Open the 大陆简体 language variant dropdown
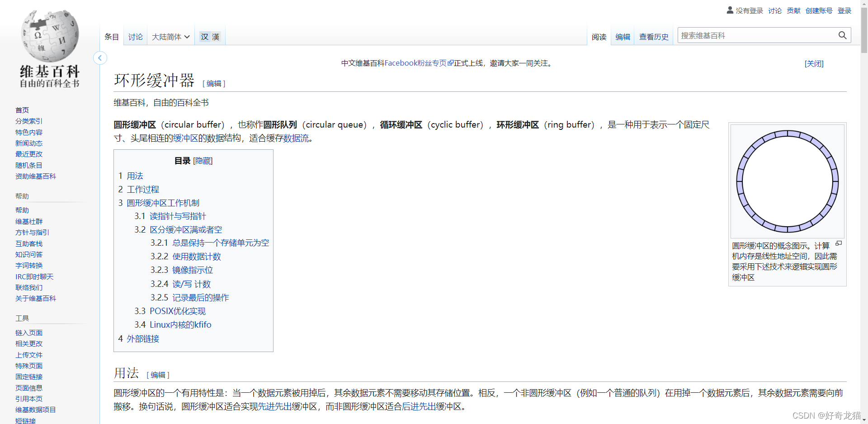Image resolution: width=868 pixels, height=424 pixels. pyautogui.click(x=171, y=37)
